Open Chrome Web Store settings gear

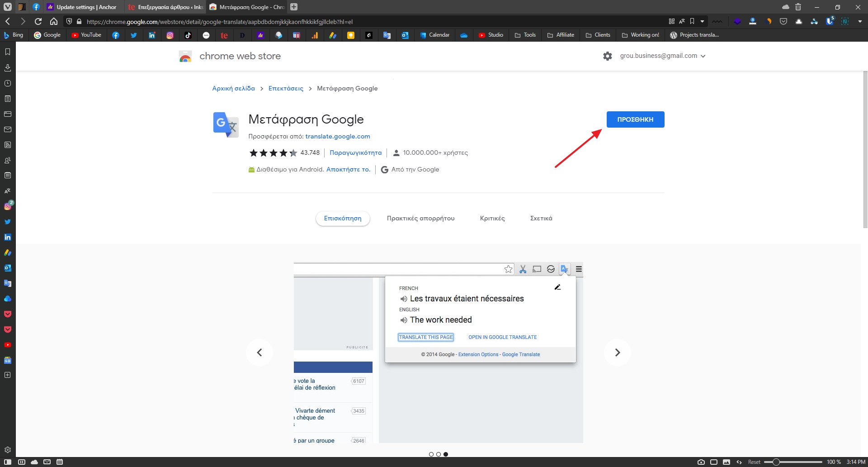[x=607, y=56]
